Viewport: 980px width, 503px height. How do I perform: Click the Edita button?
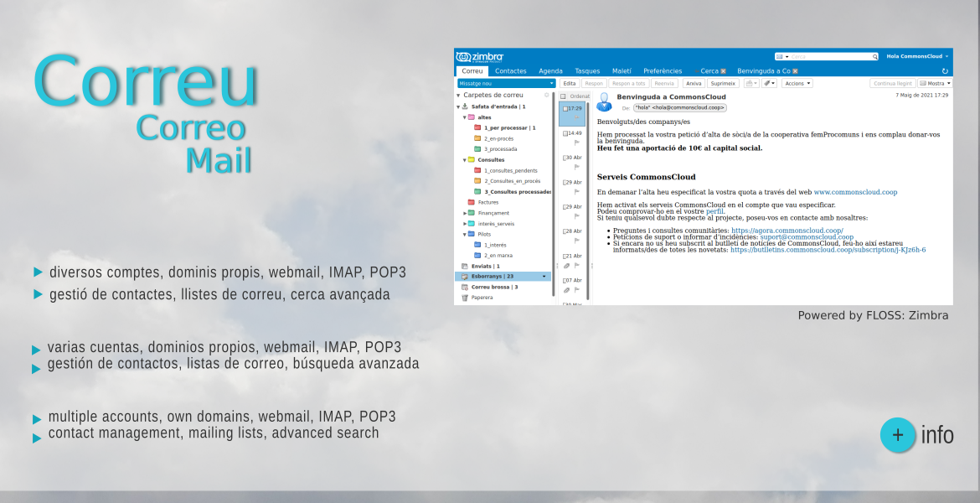(x=570, y=83)
